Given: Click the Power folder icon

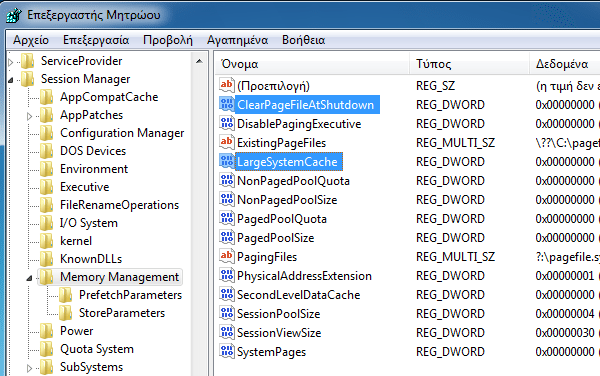Looking at the screenshot, I should coord(47,331).
